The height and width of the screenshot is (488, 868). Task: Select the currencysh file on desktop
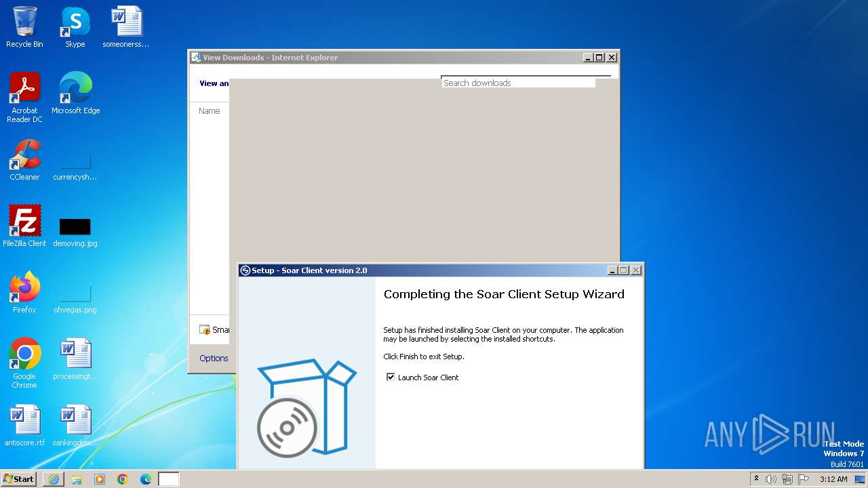(75, 164)
